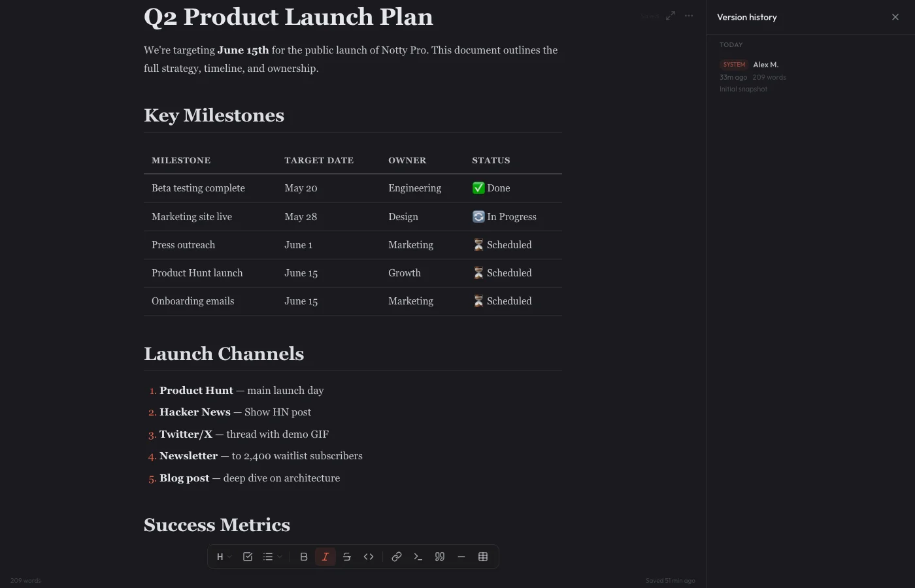Click the Newsletter list item
This screenshot has height=588, width=915.
click(261, 456)
